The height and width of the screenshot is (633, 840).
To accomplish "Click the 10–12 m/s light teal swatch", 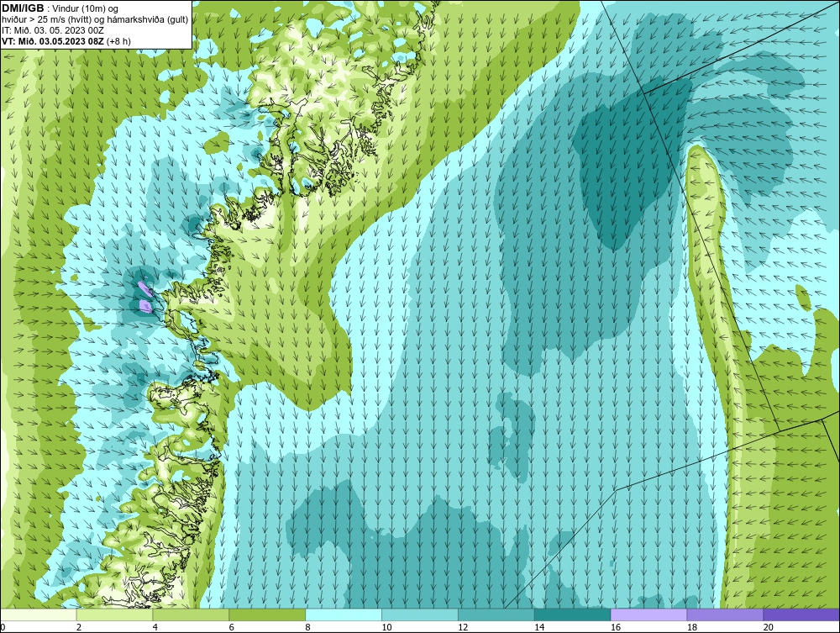I will (x=420, y=615).
